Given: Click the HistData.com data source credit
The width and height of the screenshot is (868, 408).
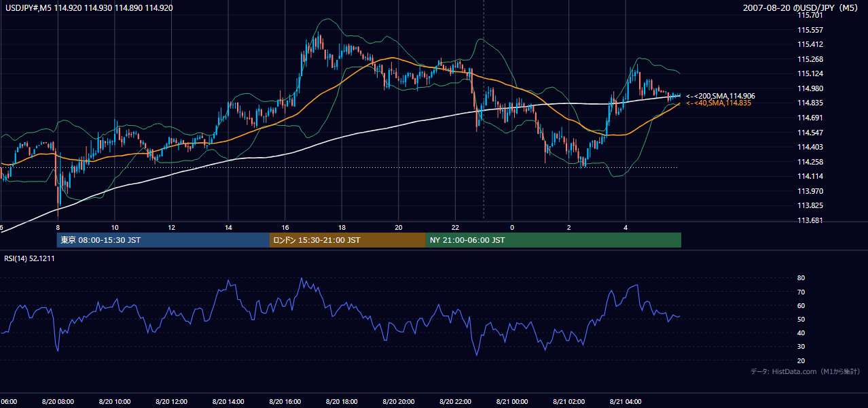Looking at the screenshot, I should point(805,371).
